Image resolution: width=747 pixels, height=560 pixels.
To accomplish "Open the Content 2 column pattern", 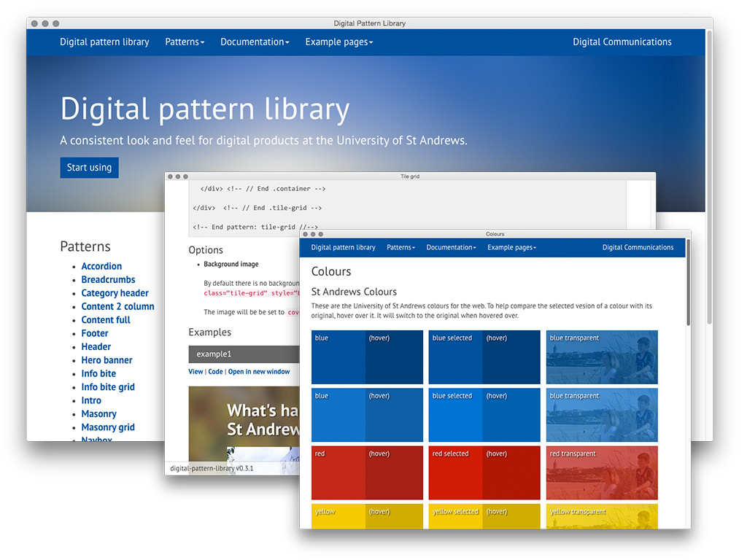I will pos(117,306).
